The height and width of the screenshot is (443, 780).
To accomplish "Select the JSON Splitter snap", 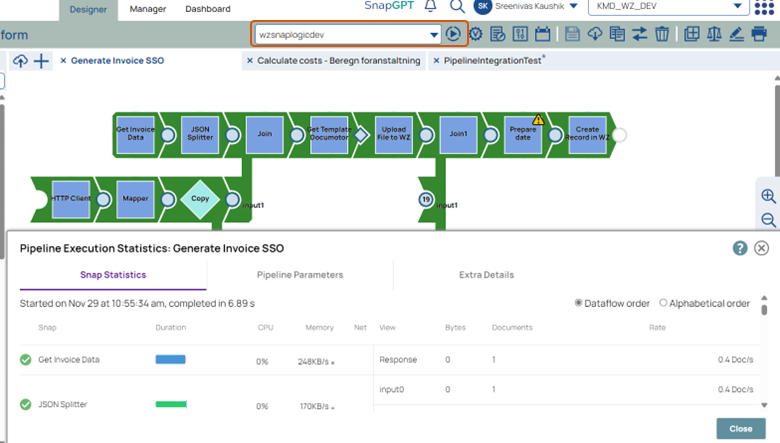I will click(200, 134).
